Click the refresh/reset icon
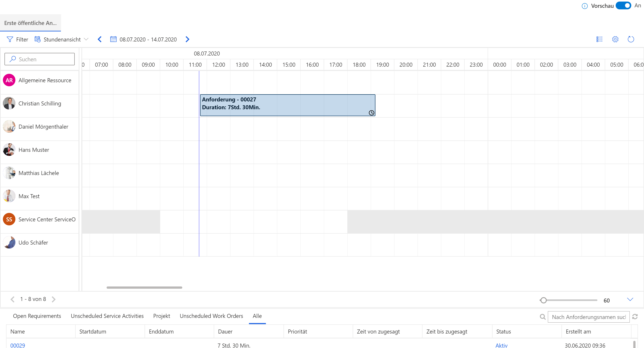644x348 pixels. pos(631,39)
